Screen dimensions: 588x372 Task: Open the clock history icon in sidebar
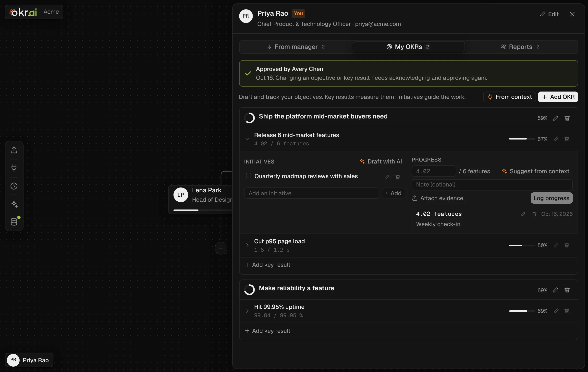point(14,186)
